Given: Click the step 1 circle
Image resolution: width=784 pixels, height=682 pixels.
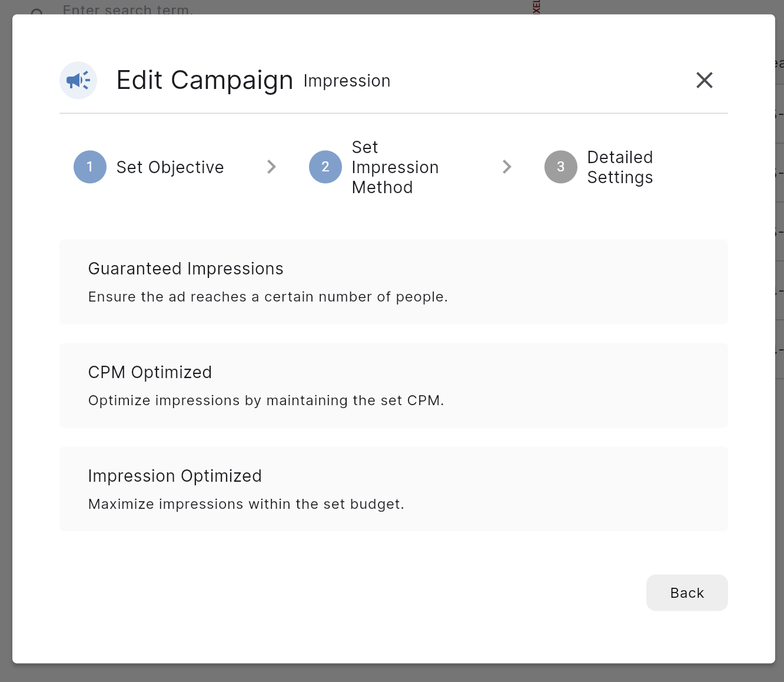Looking at the screenshot, I should (x=90, y=167).
